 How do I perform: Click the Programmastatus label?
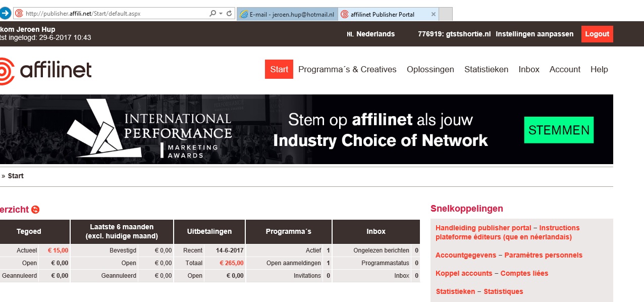[386, 263]
